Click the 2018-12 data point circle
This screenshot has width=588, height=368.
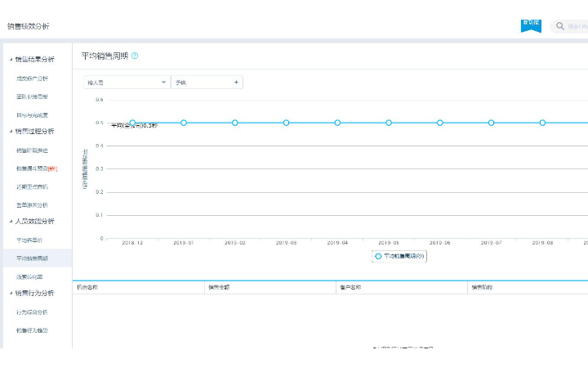point(132,123)
